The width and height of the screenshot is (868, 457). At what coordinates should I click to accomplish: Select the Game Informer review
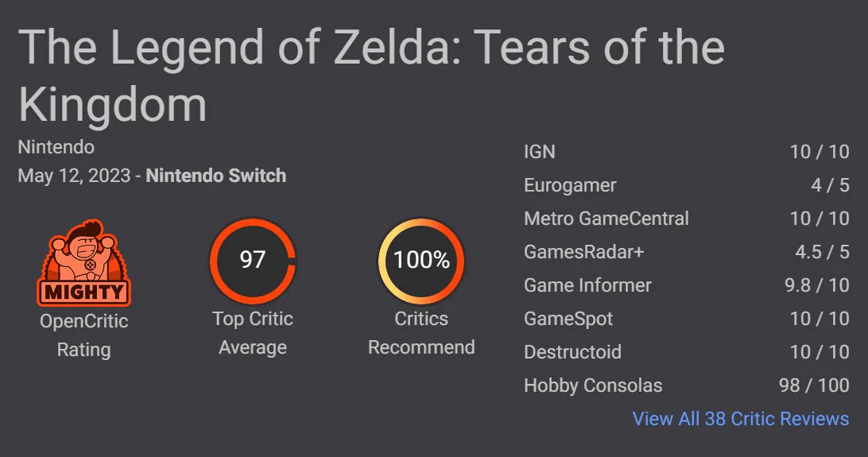point(687,285)
